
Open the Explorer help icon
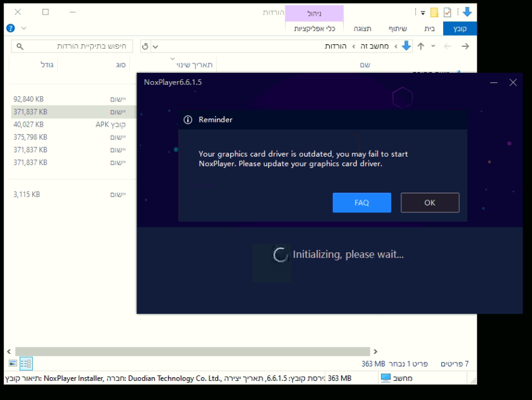pyautogui.click(x=11, y=28)
